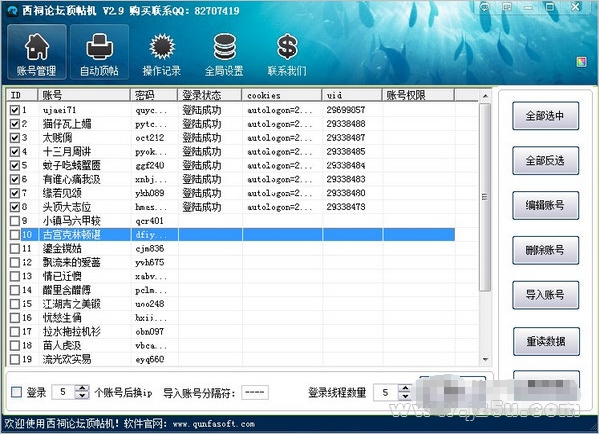599x434 pixels.
Task: Check the checkbox for row 9 小镇马六甲较
Action: point(15,221)
